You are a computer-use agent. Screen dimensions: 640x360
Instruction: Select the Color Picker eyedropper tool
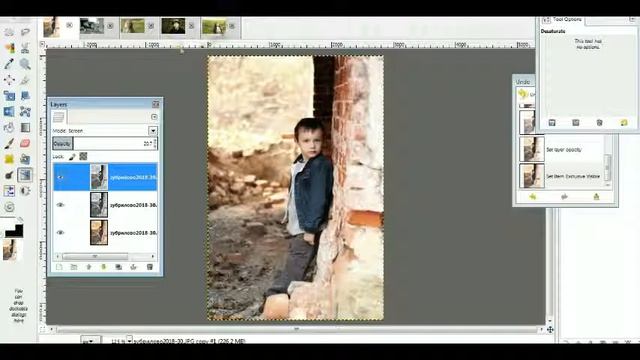pyautogui.click(x=9, y=64)
